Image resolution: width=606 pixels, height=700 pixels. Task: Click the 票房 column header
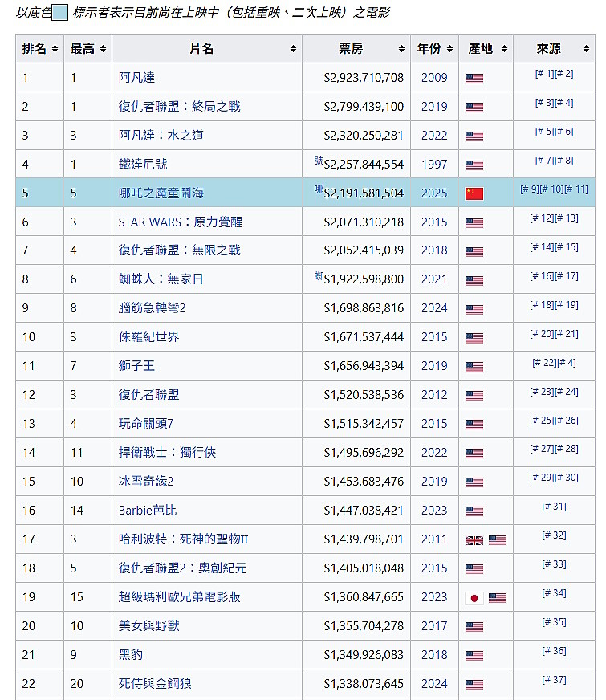356,49
